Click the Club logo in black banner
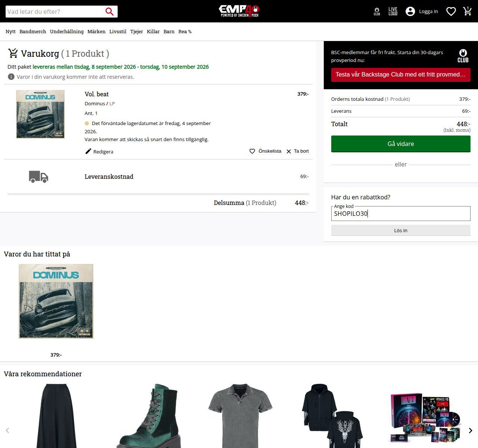 click(463, 56)
